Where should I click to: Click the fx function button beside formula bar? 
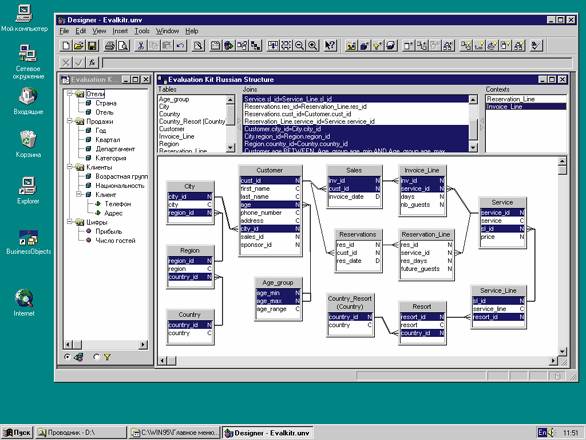coord(92,62)
